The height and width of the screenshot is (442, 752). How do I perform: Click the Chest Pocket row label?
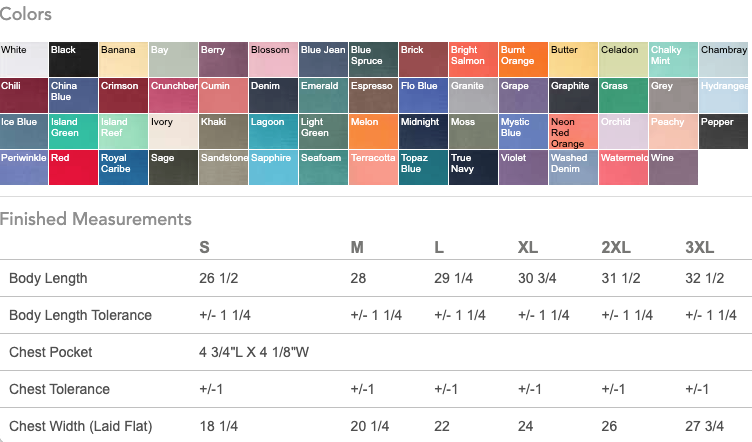tap(51, 352)
